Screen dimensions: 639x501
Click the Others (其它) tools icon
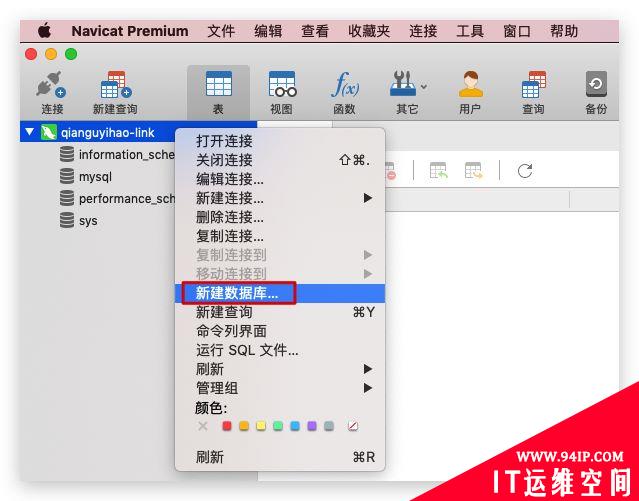click(x=403, y=84)
